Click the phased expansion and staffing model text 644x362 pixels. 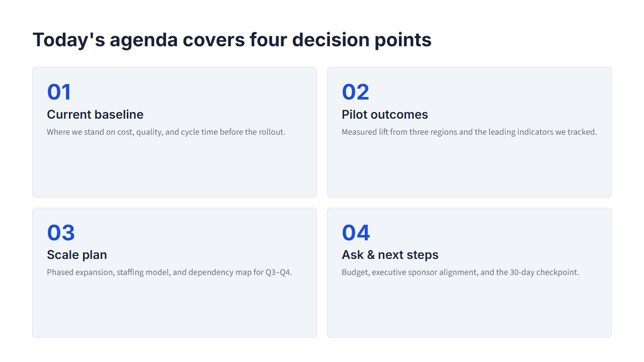[x=170, y=273]
